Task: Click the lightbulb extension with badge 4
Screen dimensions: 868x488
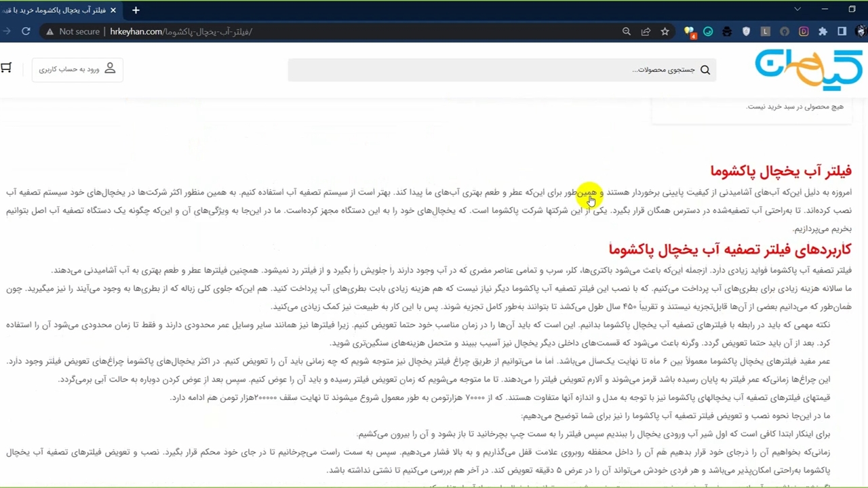Action: click(x=690, y=31)
